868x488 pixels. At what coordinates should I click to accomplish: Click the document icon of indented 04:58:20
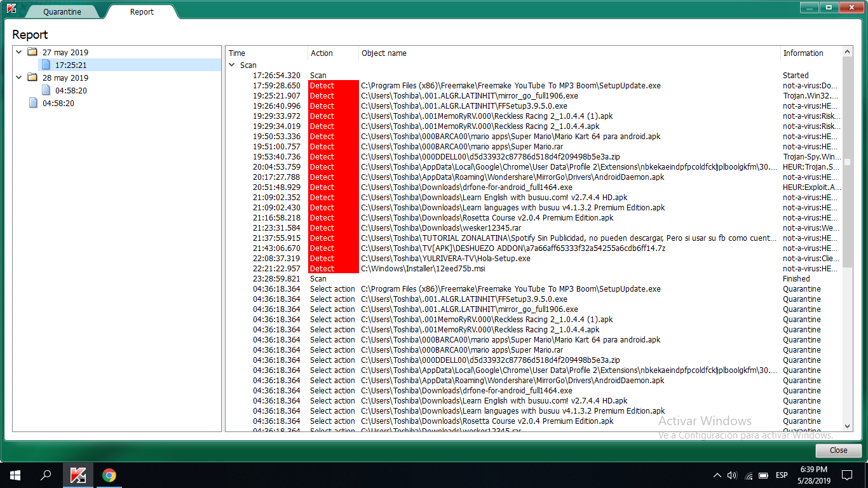46,90
